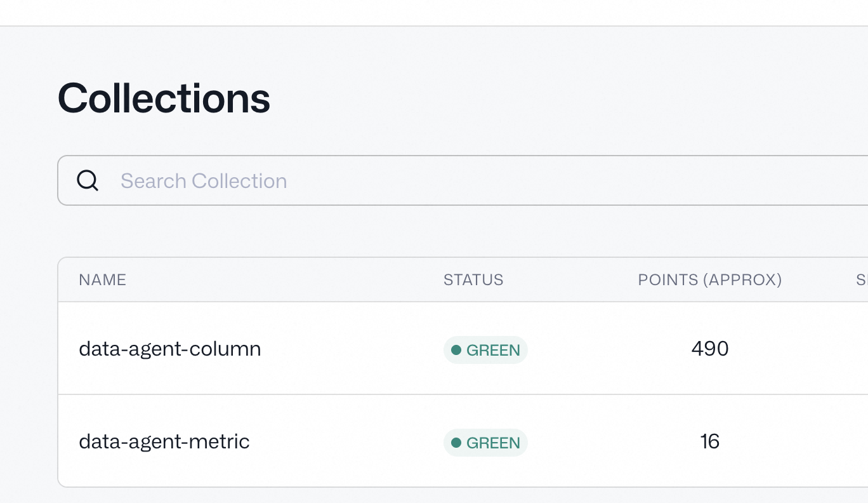The width and height of the screenshot is (868, 503).
Task: Click the GREEN badge text for data-agent-column
Action: [x=493, y=350]
